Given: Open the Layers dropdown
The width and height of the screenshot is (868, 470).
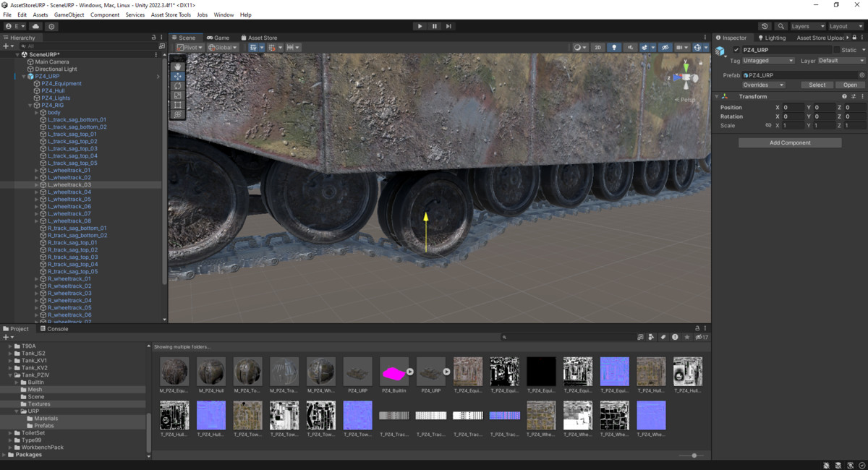Looking at the screenshot, I should pyautogui.click(x=807, y=26).
